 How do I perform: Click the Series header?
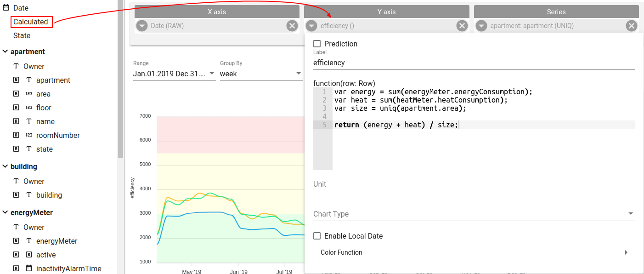pos(556,12)
